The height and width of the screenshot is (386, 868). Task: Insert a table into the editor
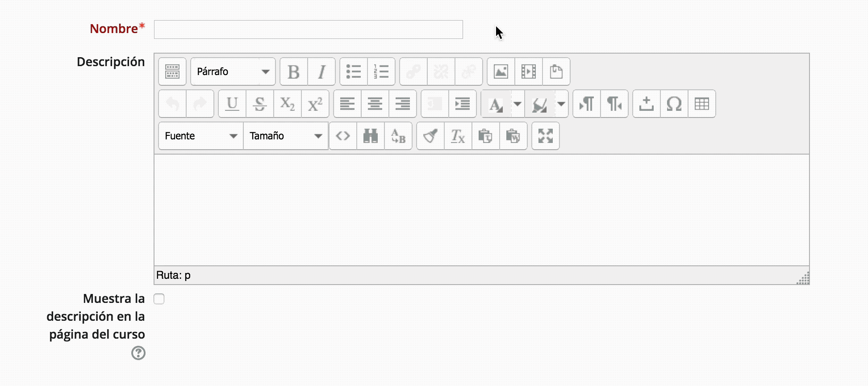(x=701, y=104)
